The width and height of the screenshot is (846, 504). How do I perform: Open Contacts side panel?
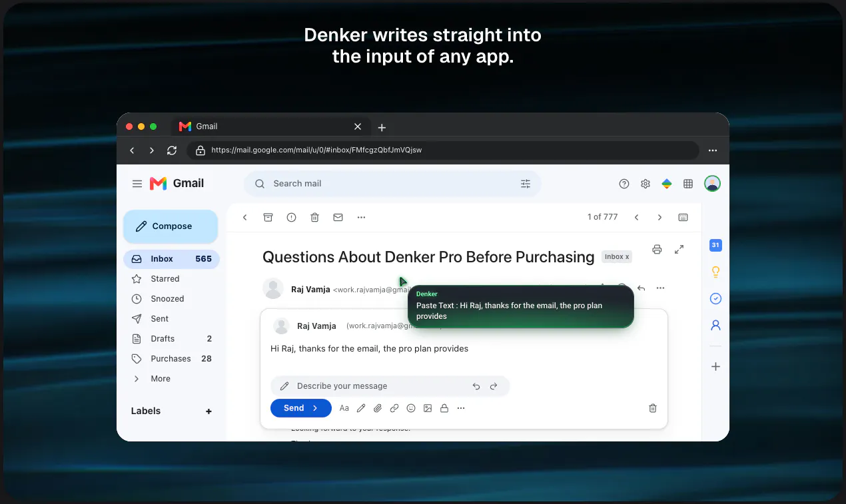pyautogui.click(x=715, y=326)
